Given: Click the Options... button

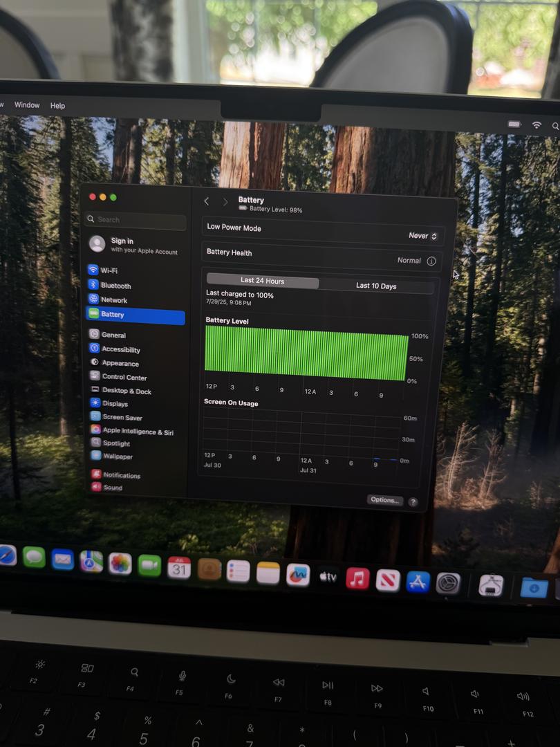Looking at the screenshot, I should pos(385,500).
